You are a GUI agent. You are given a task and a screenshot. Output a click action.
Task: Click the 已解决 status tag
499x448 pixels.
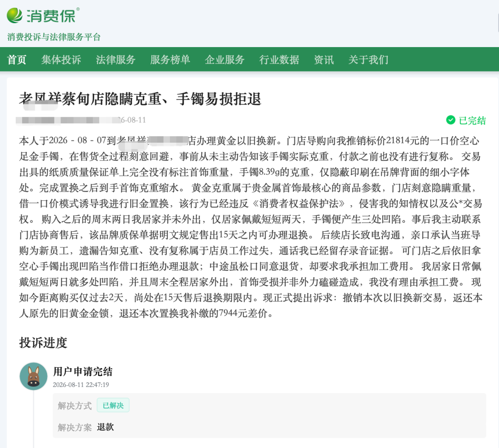click(113, 406)
